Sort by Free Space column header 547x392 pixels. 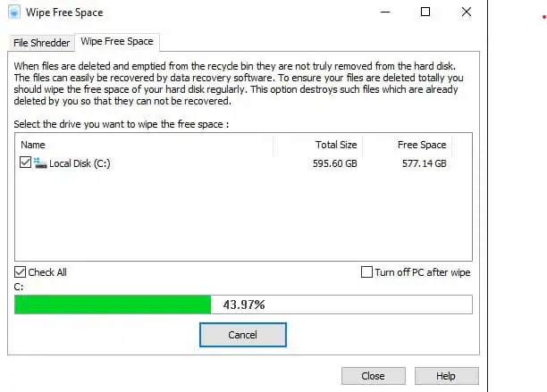(x=407, y=145)
